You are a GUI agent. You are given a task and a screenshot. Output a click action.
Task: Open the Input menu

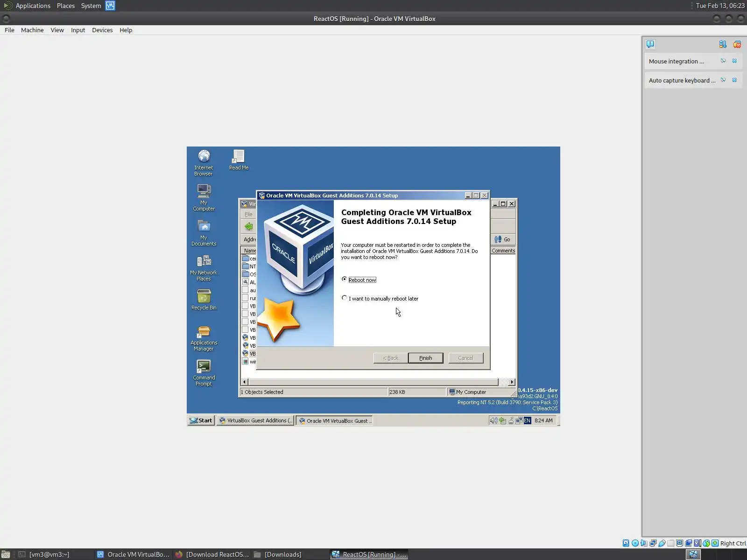[x=78, y=30]
